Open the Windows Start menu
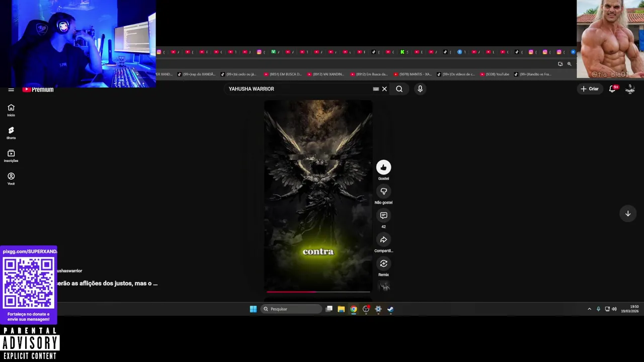Viewport: 644px width, 362px height. [x=253, y=309]
